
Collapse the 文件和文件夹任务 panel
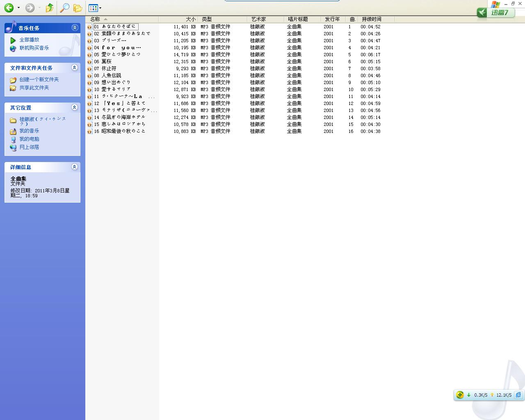click(x=75, y=67)
